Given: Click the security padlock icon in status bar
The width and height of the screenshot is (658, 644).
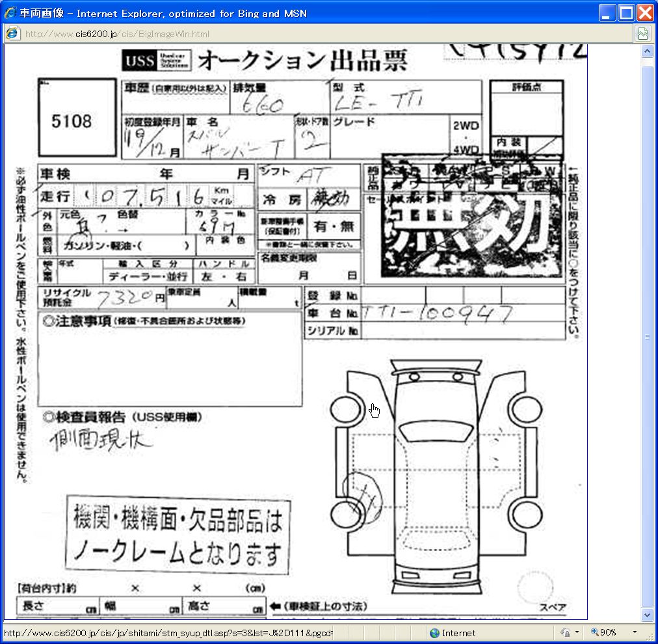Looking at the screenshot, I should [564, 633].
